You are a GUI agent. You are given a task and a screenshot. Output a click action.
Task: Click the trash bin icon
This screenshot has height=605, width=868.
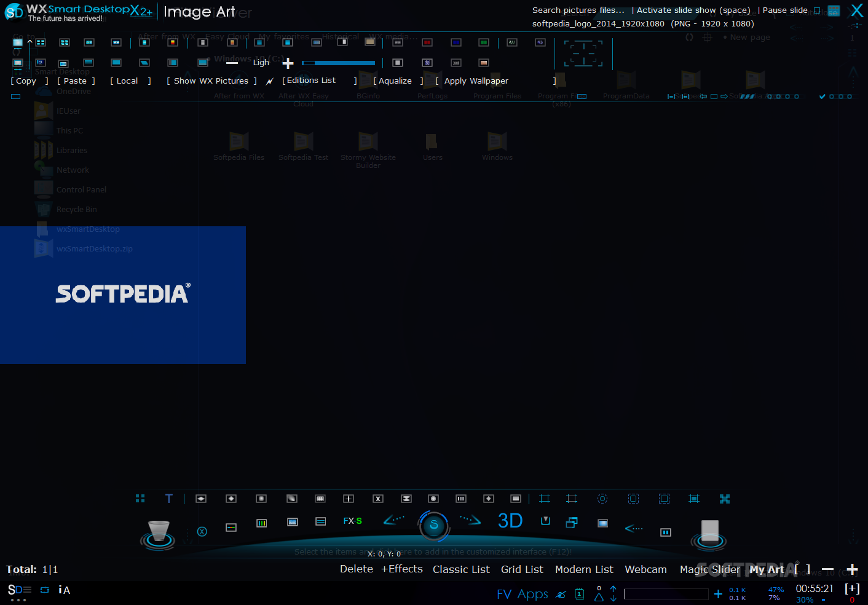(159, 534)
